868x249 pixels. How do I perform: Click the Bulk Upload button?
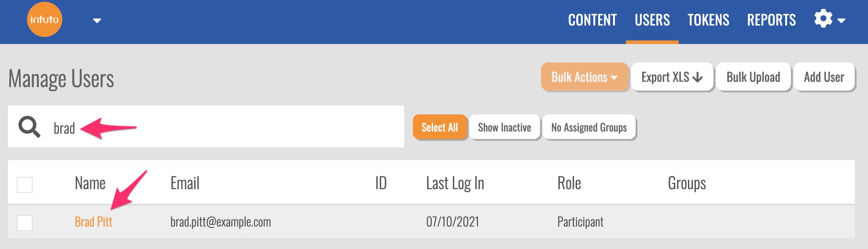753,77
